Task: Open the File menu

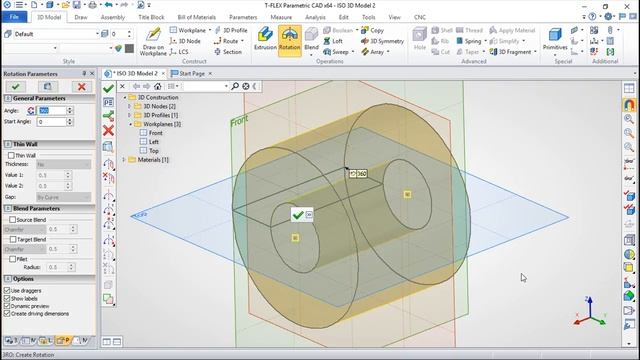Action: pos(14,17)
